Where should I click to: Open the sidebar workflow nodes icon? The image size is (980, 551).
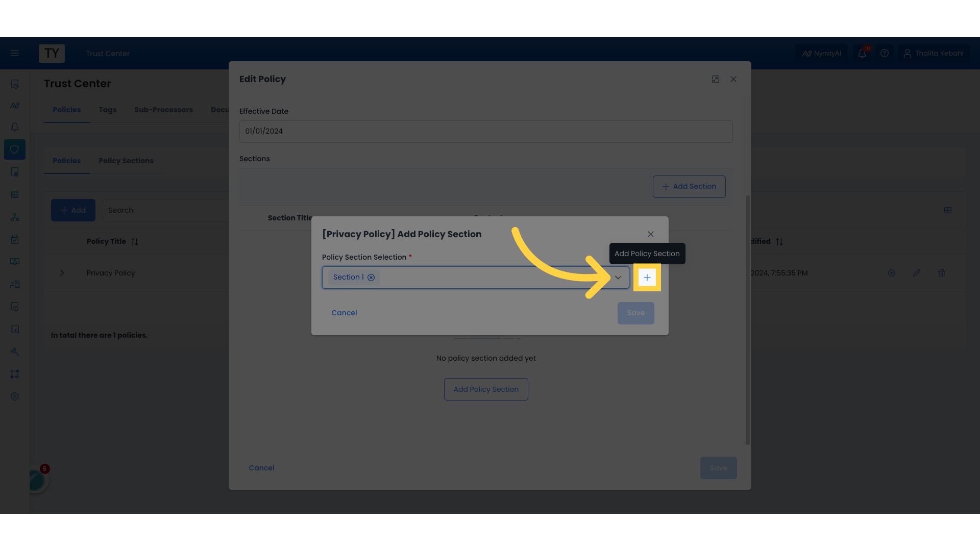pyautogui.click(x=15, y=374)
